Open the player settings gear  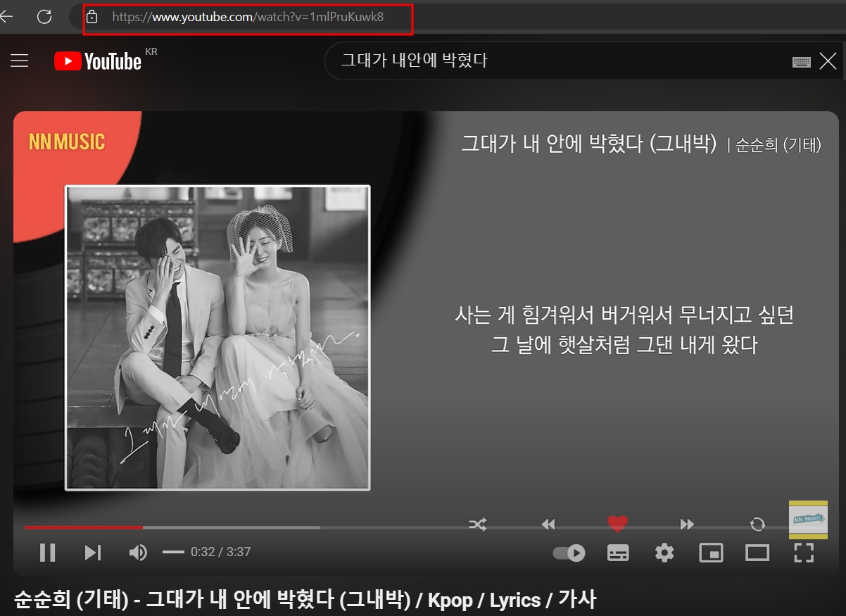click(664, 553)
